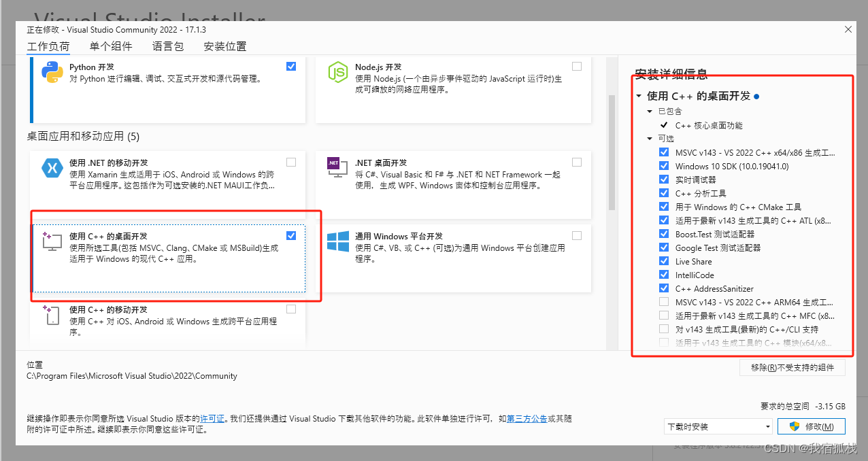Click the 要求的总空间 -3.15 GB text
The height and width of the screenshot is (461, 868).
(x=803, y=406)
